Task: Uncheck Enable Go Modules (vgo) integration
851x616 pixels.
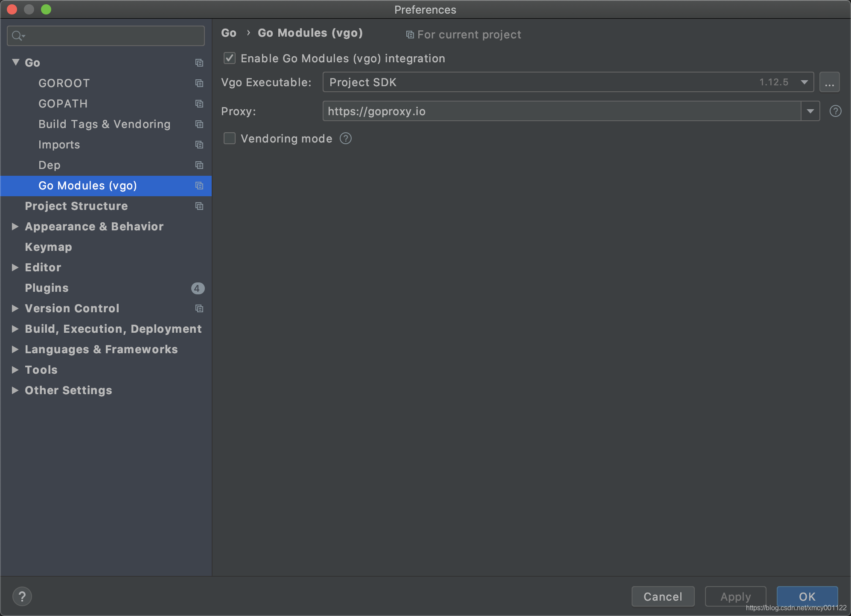Action: [x=230, y=58]
